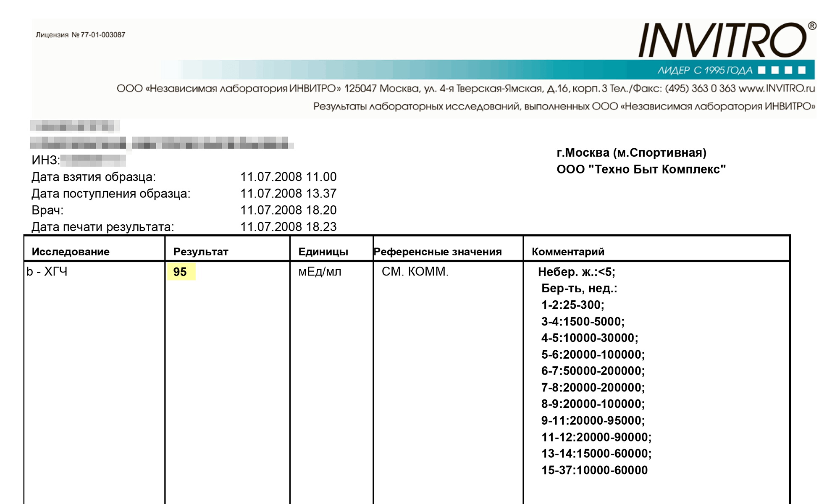Click the www.INVITRO.ru address text
This screenshot has width=840, height=504.
(777, 89)
